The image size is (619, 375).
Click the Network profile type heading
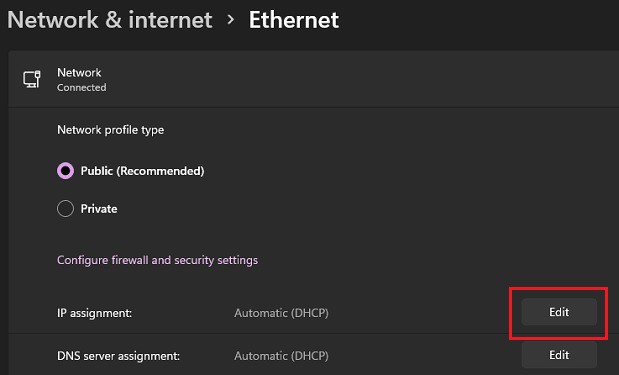coord(111,130)
